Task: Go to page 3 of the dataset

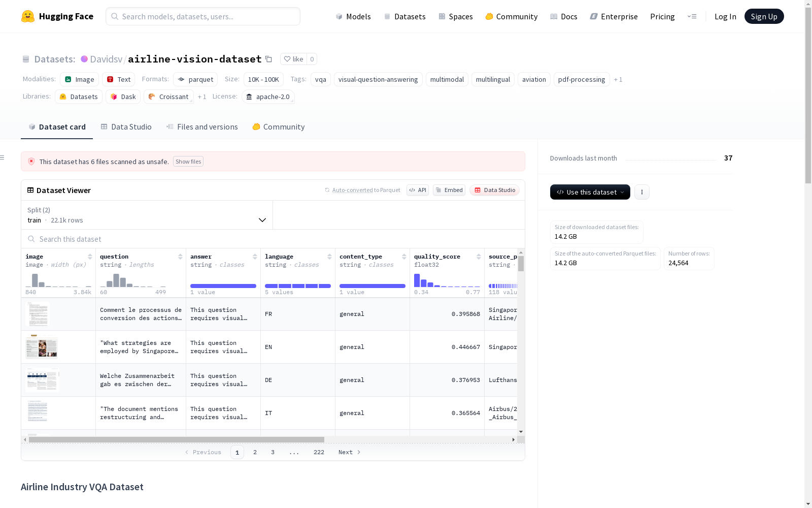Action: pyautogui.click(x=273, y=452)
